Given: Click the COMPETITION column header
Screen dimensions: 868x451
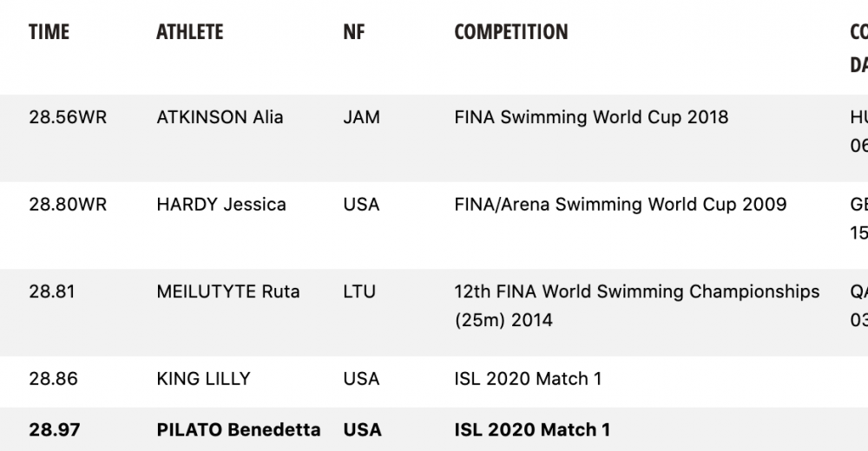Looking at the screenshot, I should coord(511,32).
